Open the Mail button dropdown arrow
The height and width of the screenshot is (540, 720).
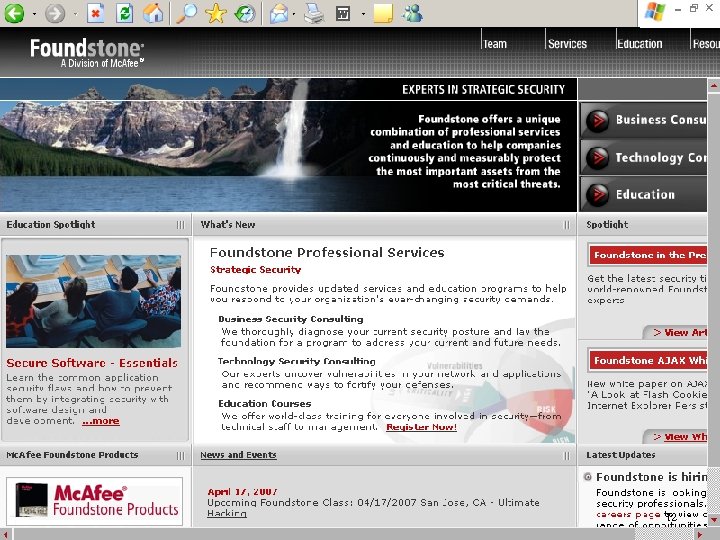coord(294,14)
